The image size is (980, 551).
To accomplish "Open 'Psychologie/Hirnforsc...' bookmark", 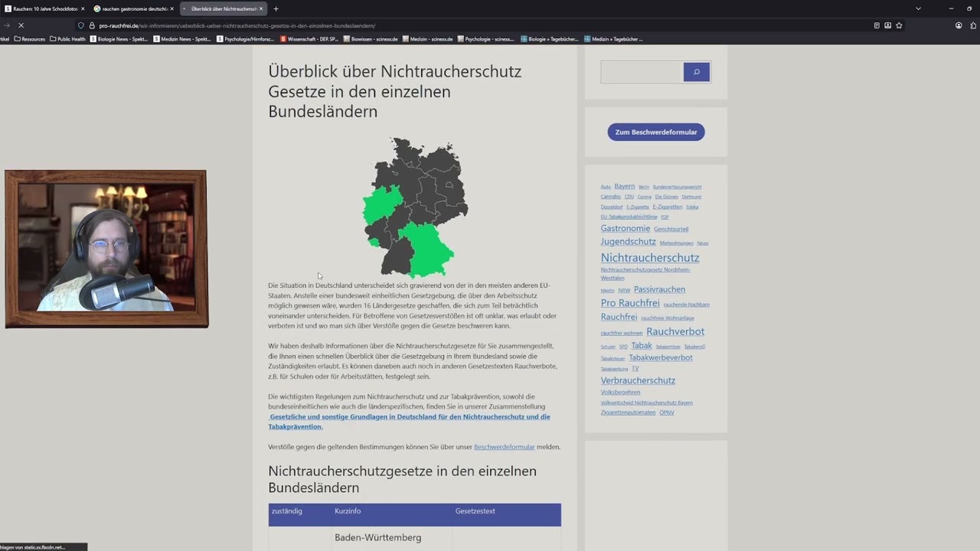I will point(245,38).
